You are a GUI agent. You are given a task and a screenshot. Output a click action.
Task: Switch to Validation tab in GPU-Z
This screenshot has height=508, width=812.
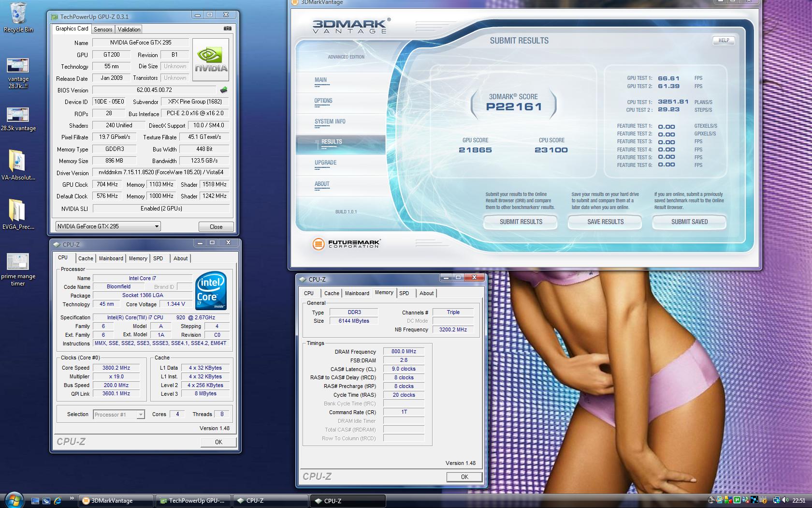point(129,30)
